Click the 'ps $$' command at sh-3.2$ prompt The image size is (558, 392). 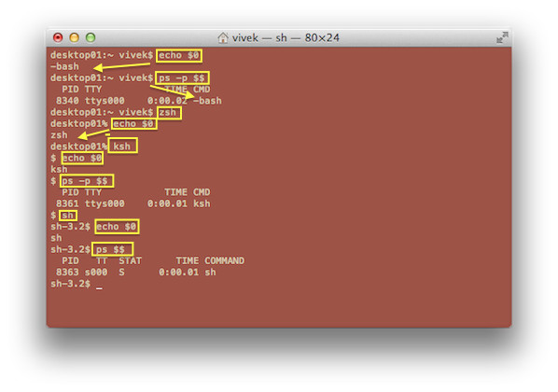(113, 249)
